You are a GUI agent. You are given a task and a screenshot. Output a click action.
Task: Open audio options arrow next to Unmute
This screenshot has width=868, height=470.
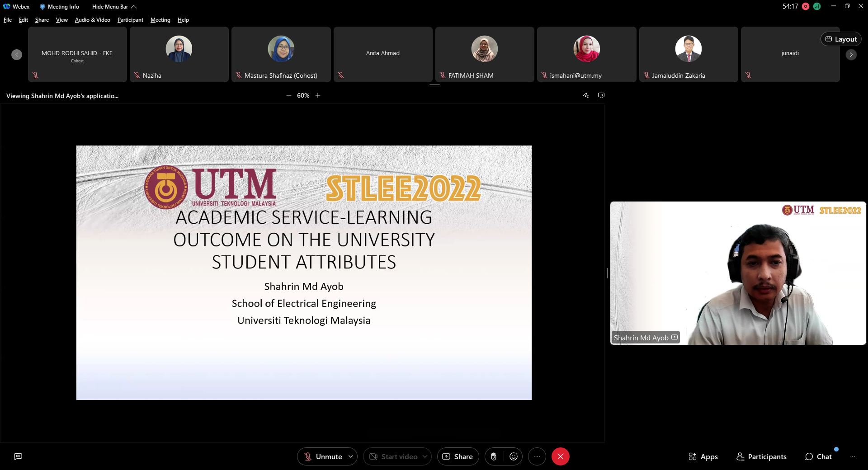click(x=351, y=456)
